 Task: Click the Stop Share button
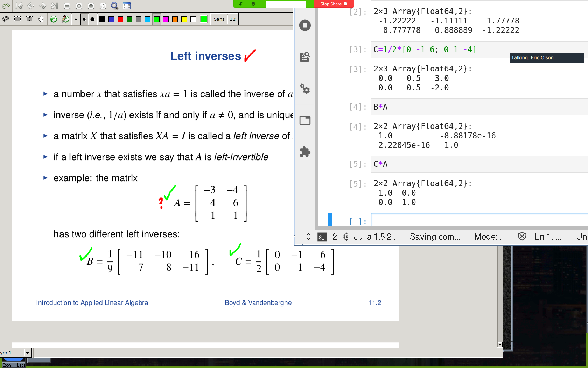tap(333, 4)
